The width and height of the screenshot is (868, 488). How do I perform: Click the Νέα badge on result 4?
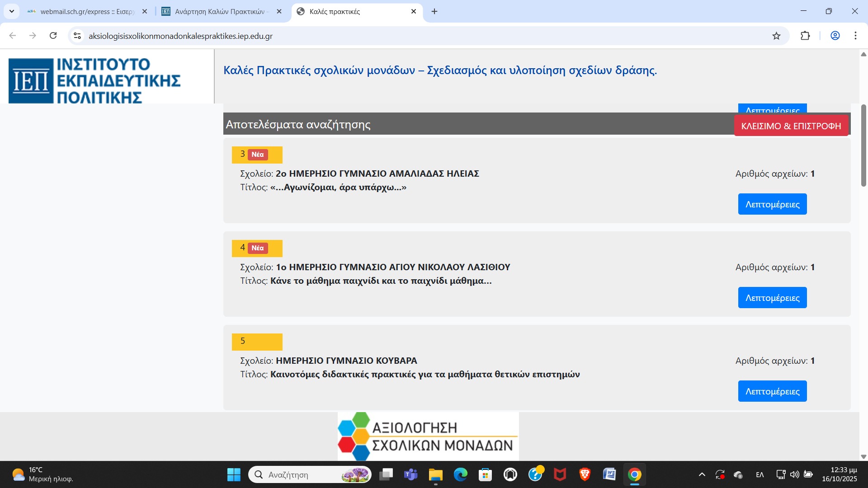click(x=258, y=248)
